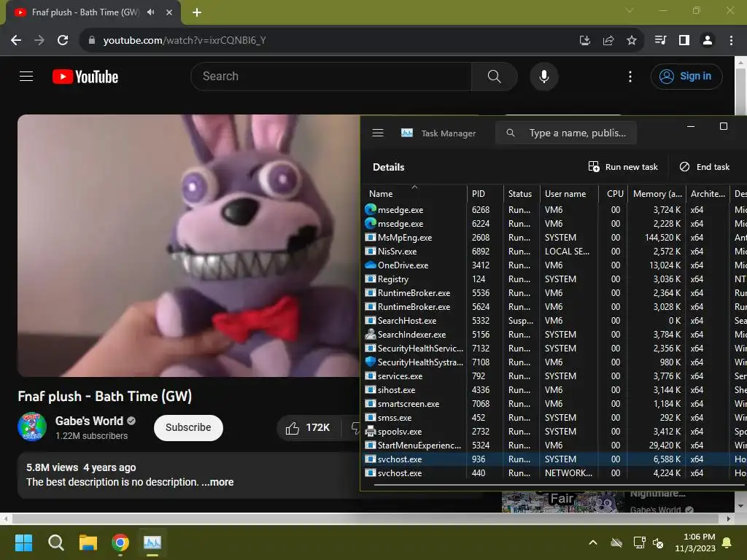Subscribe to Gabe's World
747x560 pixels.
pos(188,427)
